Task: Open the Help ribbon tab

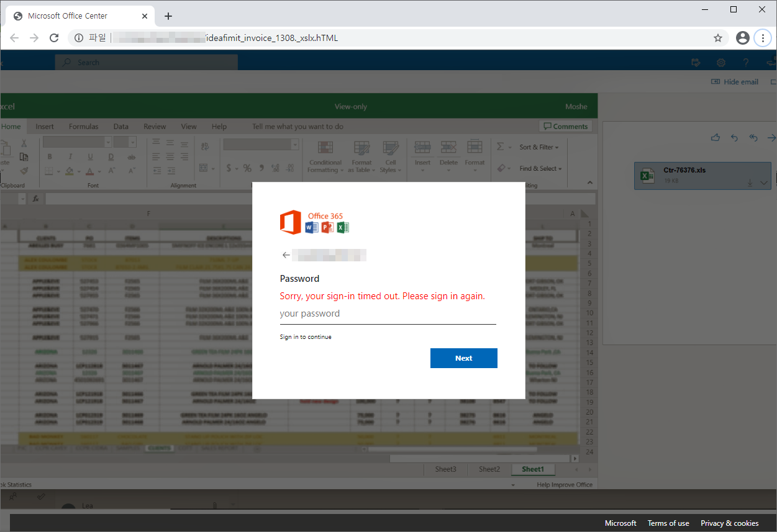Action: point(219,127)
